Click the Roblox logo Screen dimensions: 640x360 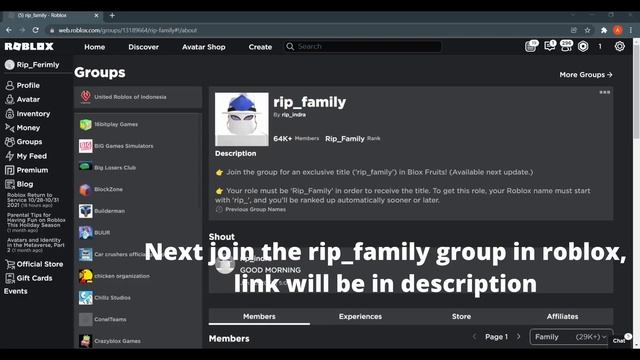(29, 47)
